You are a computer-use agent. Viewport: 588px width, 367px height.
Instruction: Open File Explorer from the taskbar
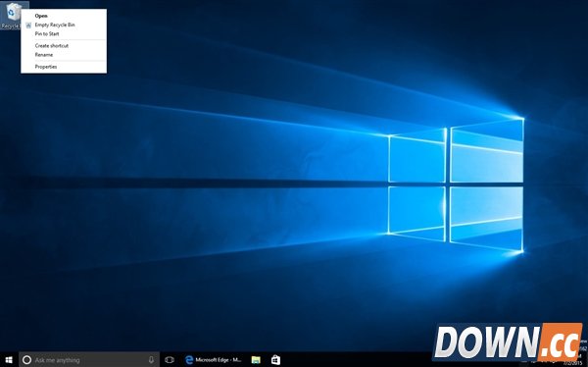pos(256,360)
